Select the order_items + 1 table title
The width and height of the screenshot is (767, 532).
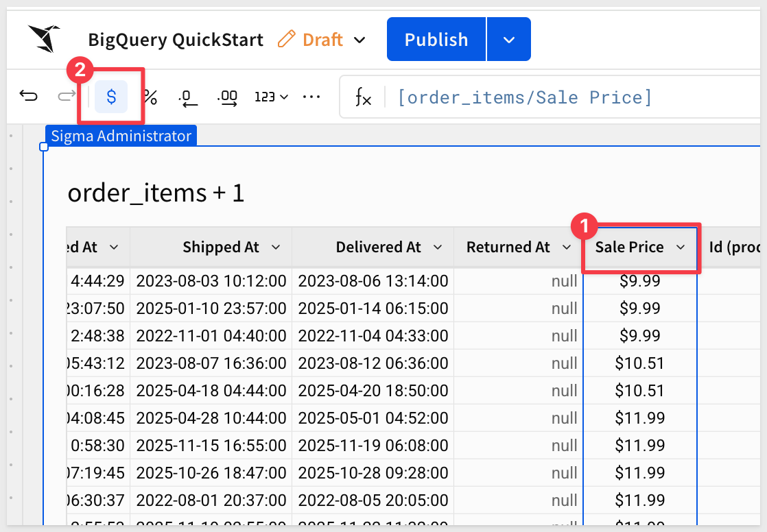pyautogui.click(x=156, y=193)
